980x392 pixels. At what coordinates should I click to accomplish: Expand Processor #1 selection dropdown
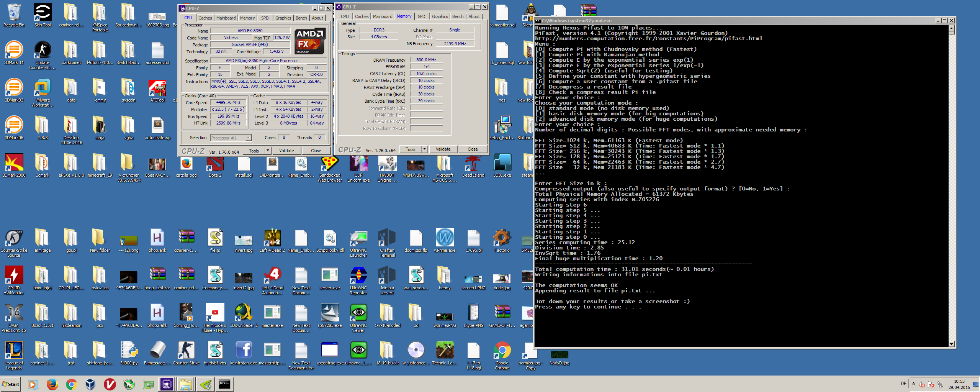point(248,138)
